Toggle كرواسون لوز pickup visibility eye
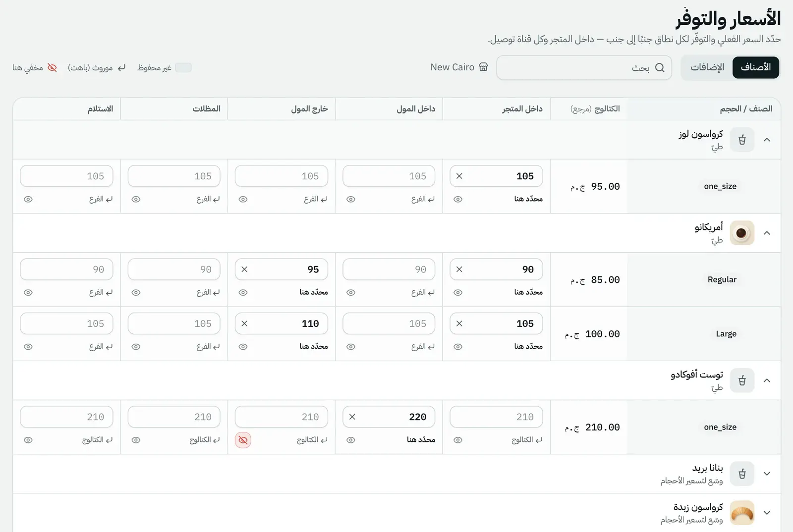 (x=28, y=199)
